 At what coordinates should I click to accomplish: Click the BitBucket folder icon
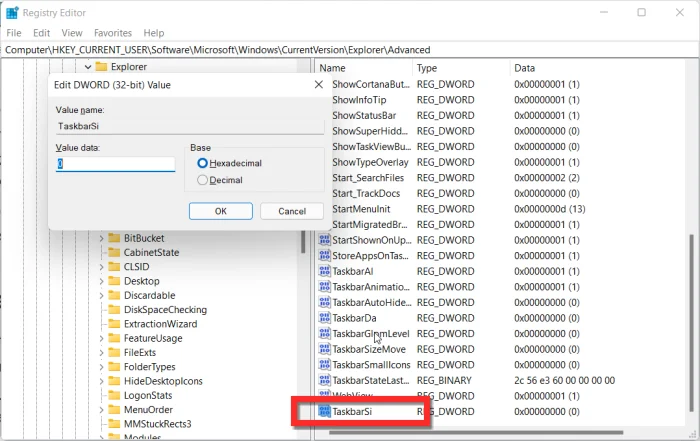[x=114, y=238]
